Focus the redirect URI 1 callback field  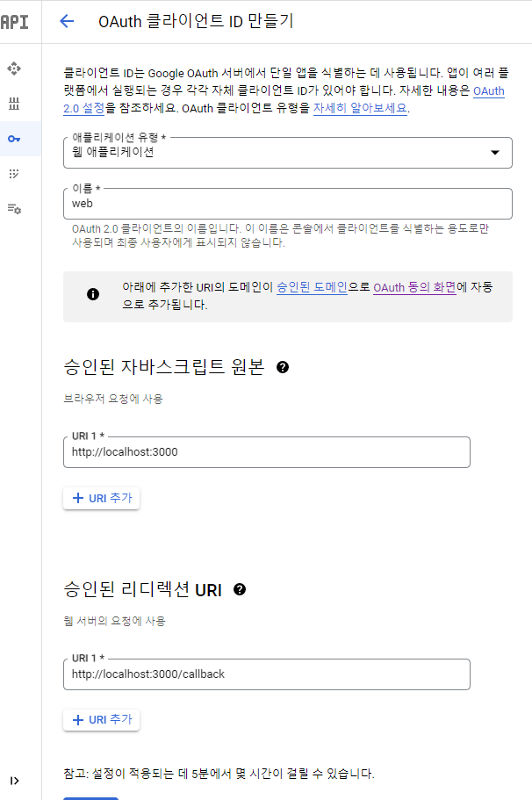pyautogui.click(x=267, y=674)
